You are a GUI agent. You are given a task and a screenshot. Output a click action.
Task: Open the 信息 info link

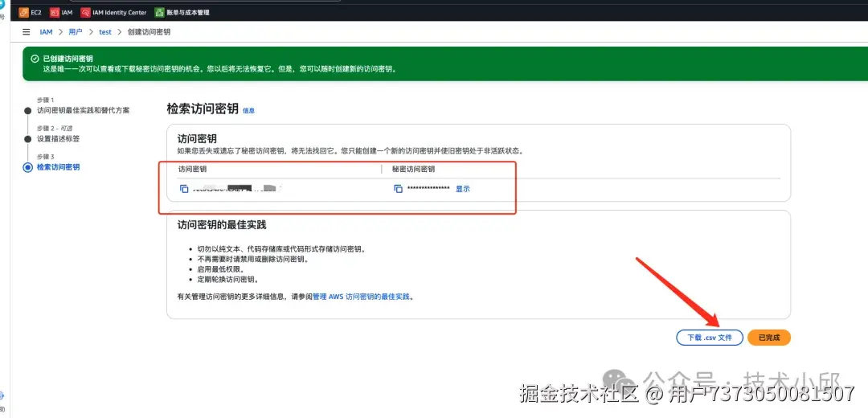(x=249, y=111)
